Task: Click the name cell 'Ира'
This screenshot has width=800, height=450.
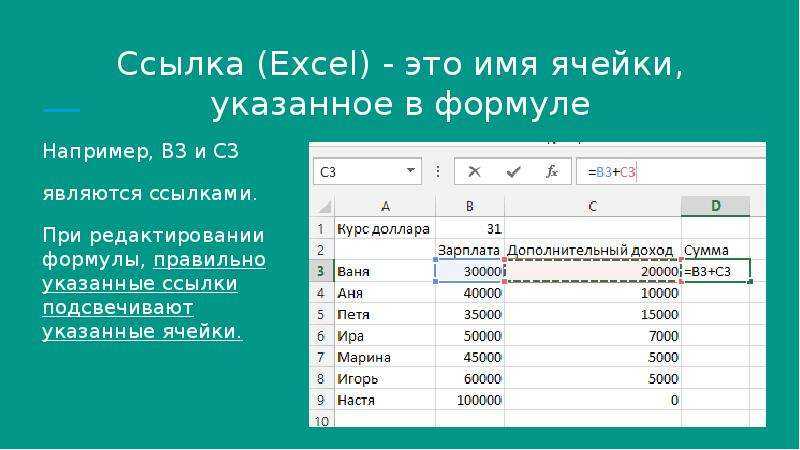Action: (x=385, y=336)
